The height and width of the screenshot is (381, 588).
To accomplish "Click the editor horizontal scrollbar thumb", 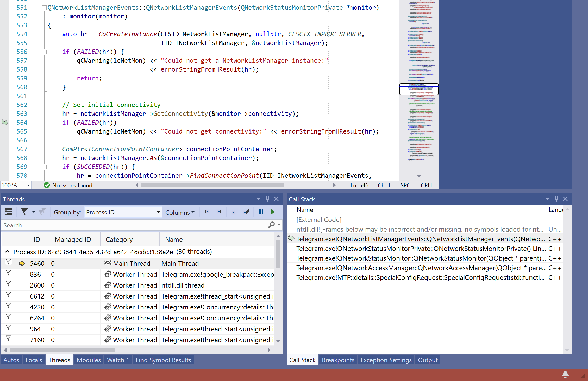I will coord(212,185).
